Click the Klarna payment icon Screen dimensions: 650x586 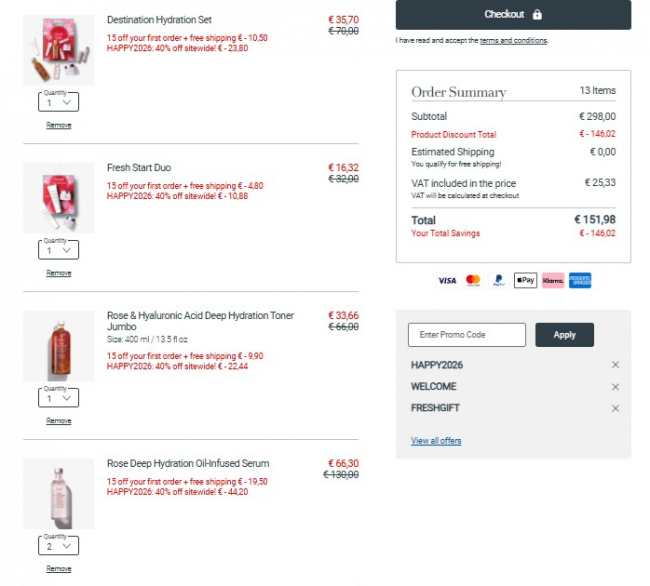(553, 281)
